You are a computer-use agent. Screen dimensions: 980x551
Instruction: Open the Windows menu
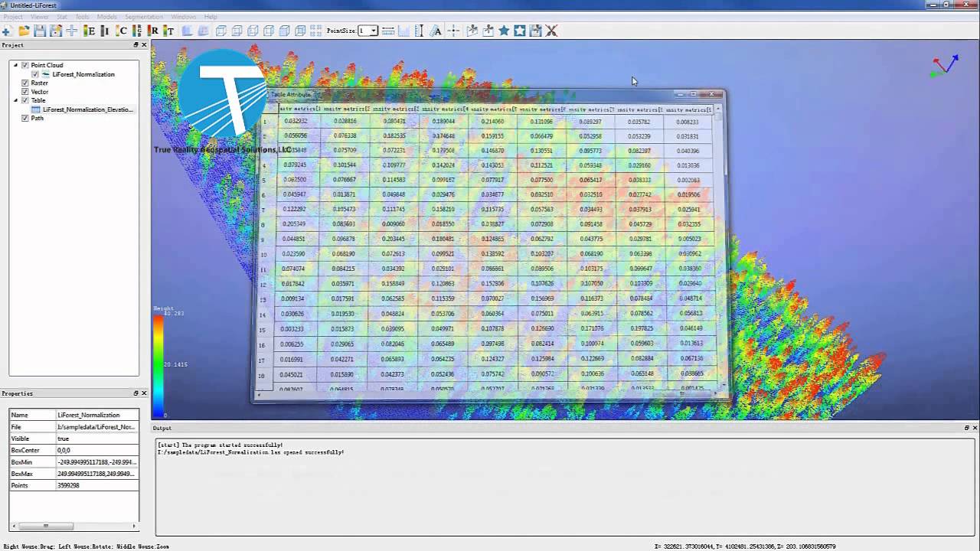(184, 17)
